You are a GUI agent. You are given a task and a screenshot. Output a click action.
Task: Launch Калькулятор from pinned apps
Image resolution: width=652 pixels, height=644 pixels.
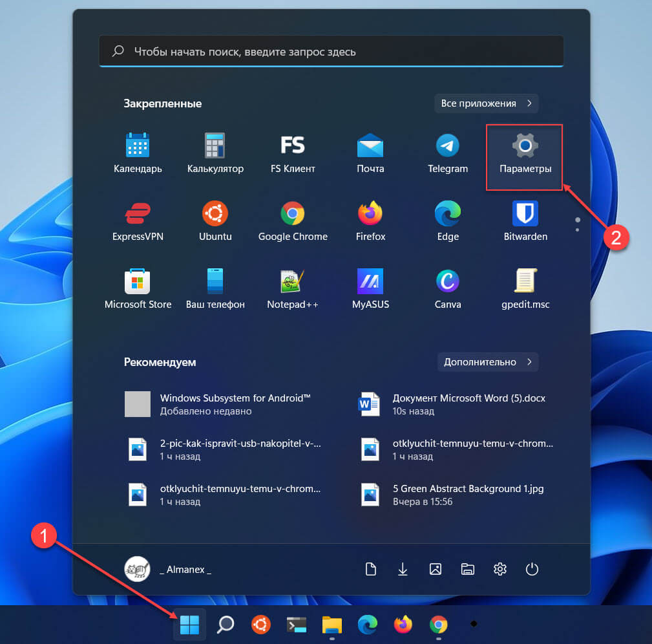tap(215, 153)
